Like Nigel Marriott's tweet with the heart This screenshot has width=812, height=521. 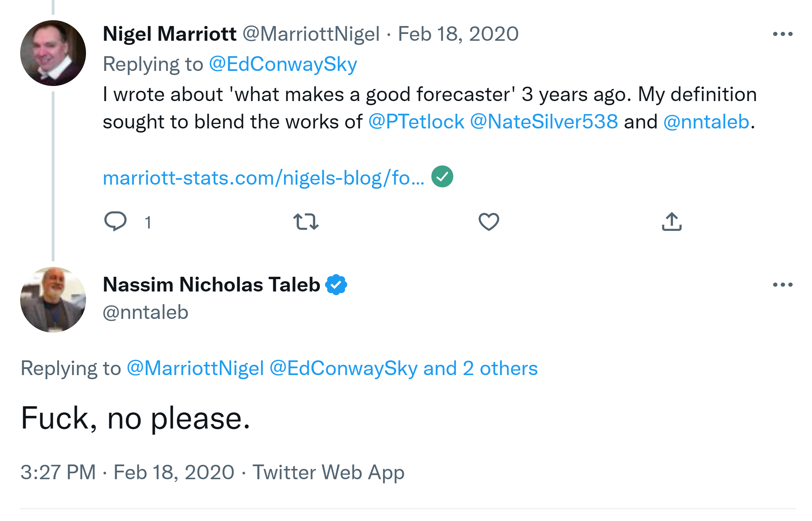coord(489,221)
